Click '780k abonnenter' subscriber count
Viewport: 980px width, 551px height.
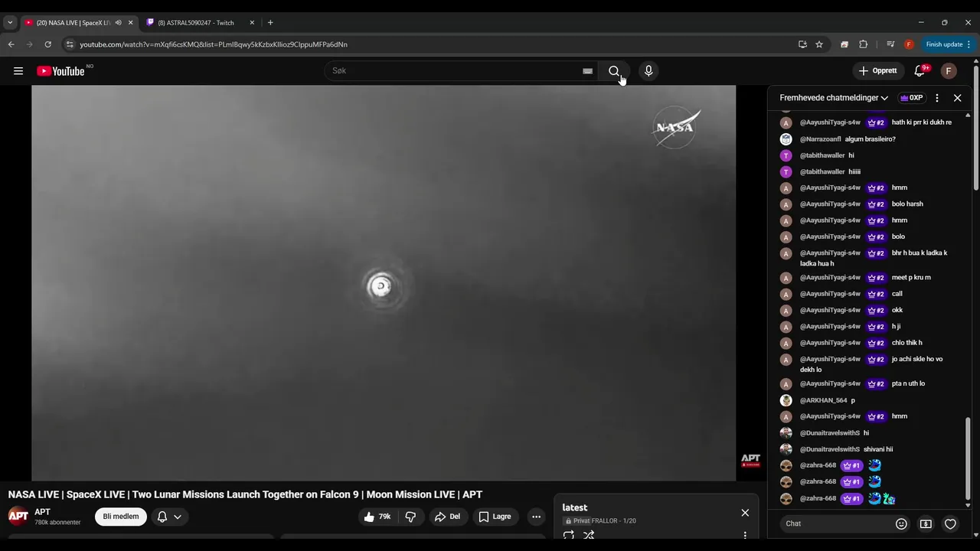(57, 523)
